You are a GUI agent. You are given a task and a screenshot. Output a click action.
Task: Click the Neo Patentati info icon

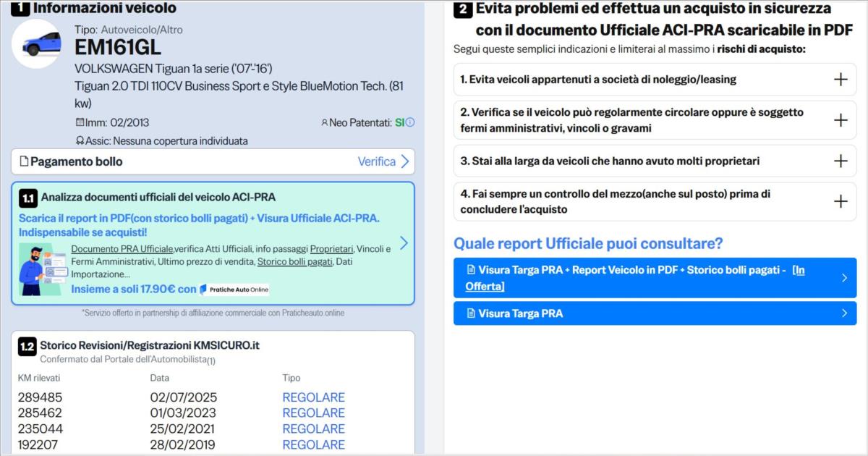[x=410, y=122]
